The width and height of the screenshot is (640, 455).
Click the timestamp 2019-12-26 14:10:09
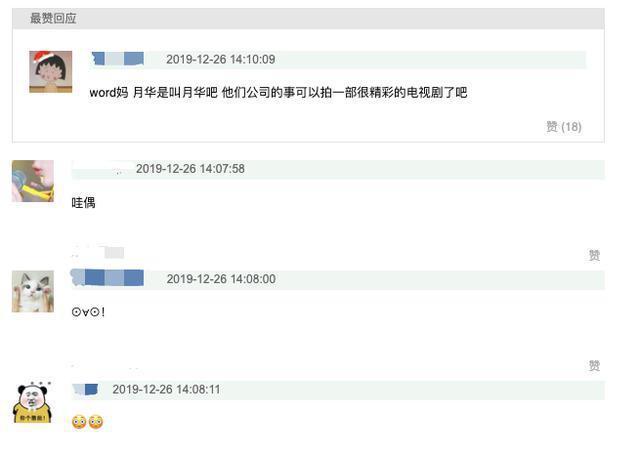220,59
